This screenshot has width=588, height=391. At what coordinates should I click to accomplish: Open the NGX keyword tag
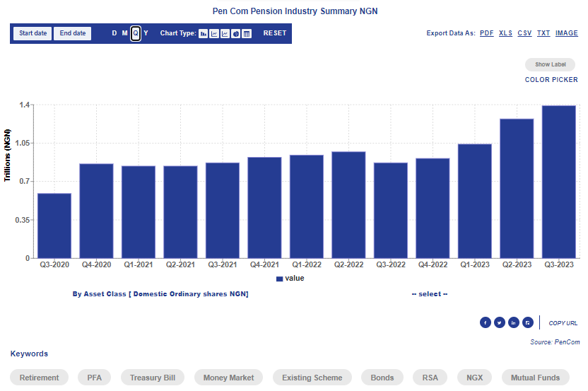click(x=474, y=378)
